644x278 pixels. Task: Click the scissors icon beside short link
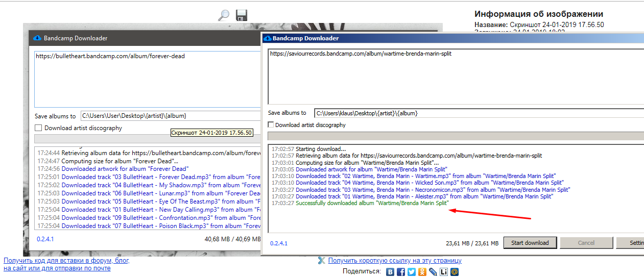point(321,261)
